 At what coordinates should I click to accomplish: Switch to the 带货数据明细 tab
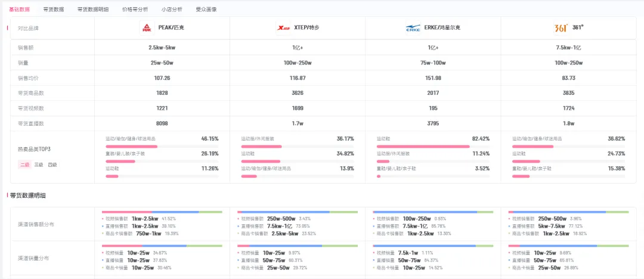pyautogui.click(x=93, y=9)
